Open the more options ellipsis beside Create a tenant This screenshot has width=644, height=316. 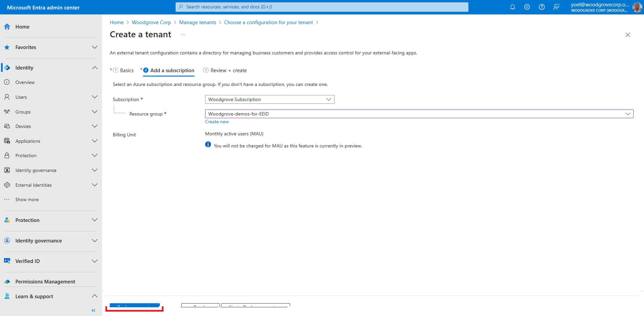(183, 35)
